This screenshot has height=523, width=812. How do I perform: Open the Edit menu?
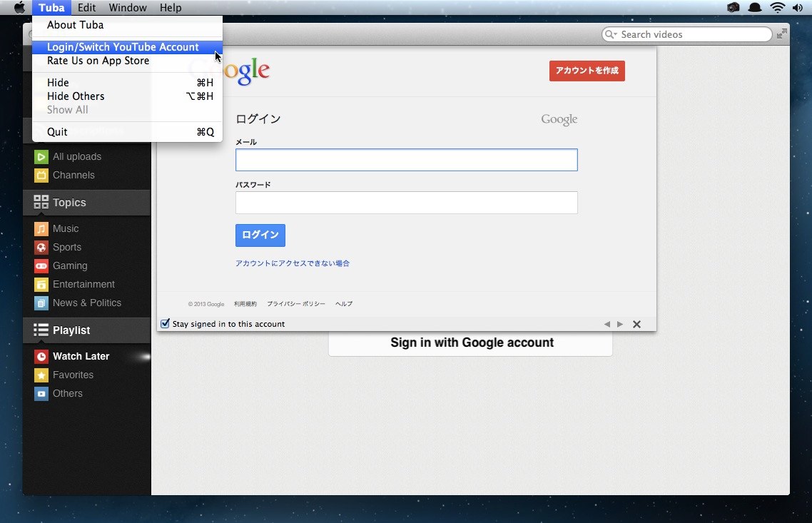[86, 7]
